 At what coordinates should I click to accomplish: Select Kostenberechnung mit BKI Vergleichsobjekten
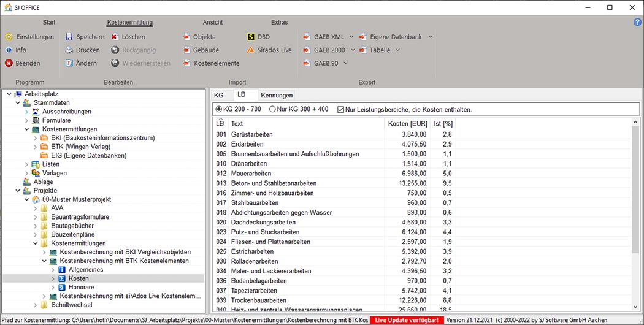pyautogui.click(x=125, y=252)
